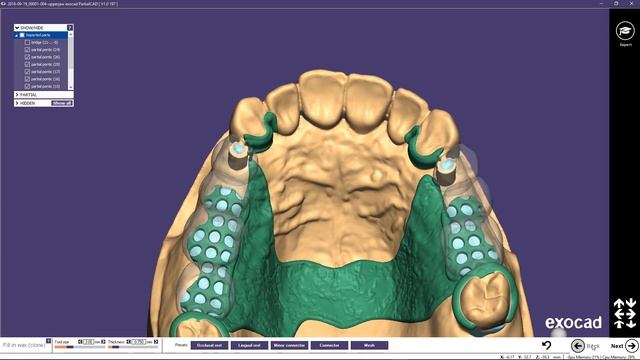Click the Thickness value field
Viewport: 640px width, 360px height.
point(138,342)
